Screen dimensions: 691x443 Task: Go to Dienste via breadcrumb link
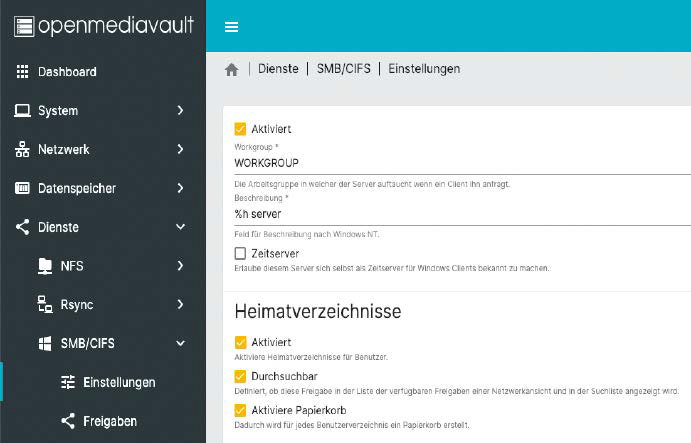point(278,69)
